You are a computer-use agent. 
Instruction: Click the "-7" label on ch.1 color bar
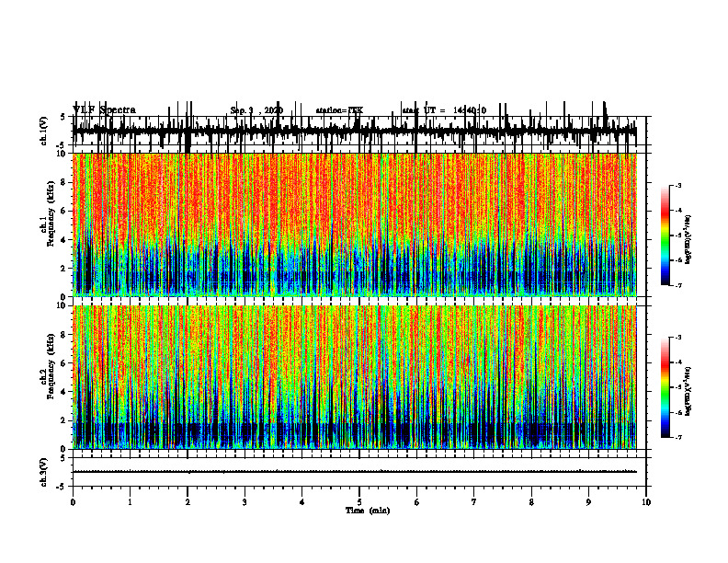pyautogui.click(x=677, y=285)
